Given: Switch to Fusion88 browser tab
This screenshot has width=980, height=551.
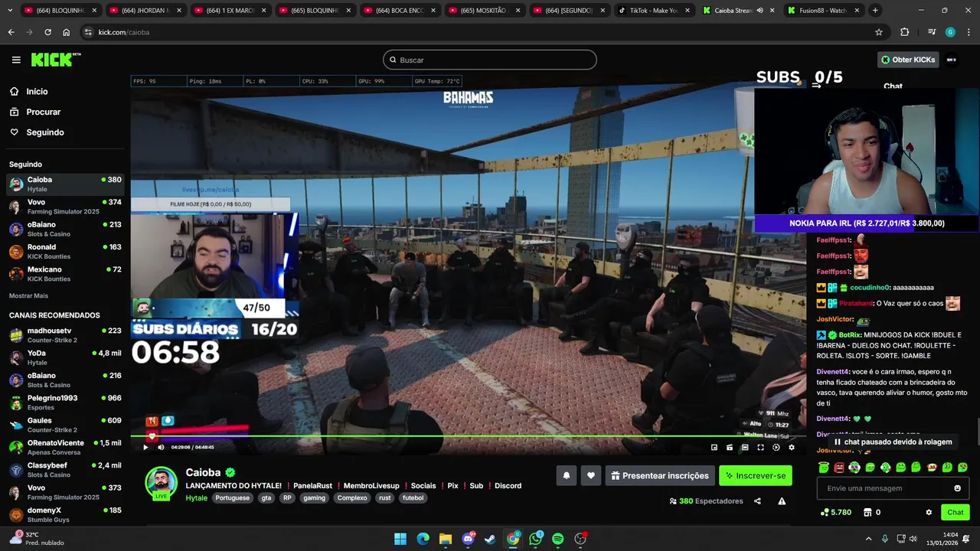Looking at the screenshot, I should (823, 11).
